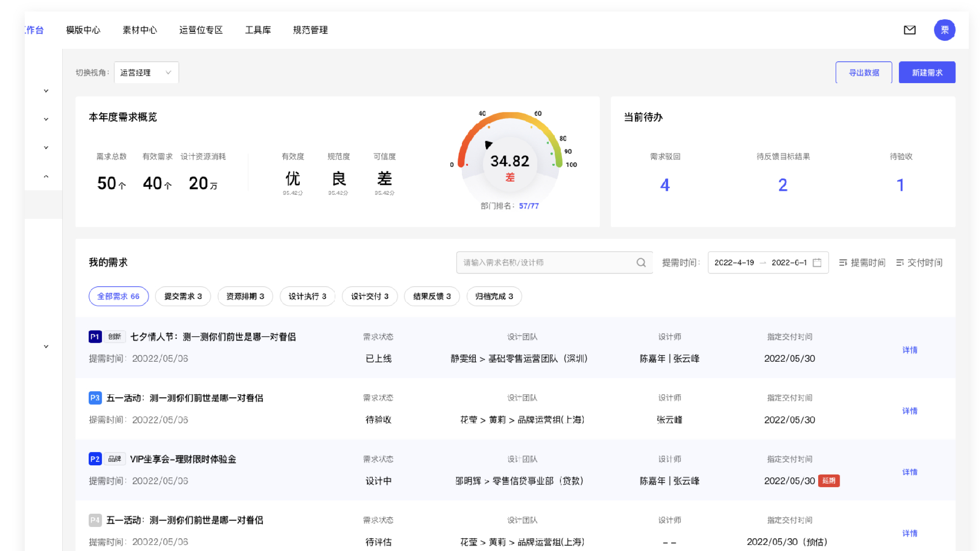
Task: Expand the first sidebar chevron
Action: [46, 91]
